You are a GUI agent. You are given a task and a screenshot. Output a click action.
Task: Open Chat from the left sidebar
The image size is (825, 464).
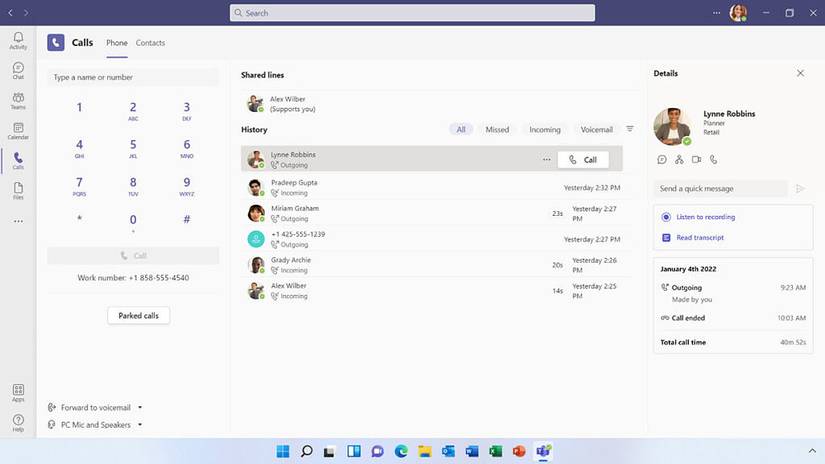(18, 70)
